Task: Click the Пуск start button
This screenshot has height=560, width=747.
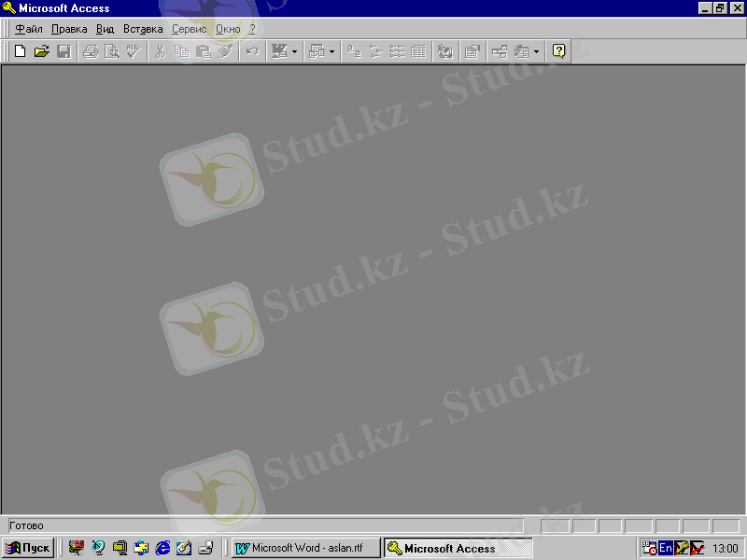Action: [28, 548]
